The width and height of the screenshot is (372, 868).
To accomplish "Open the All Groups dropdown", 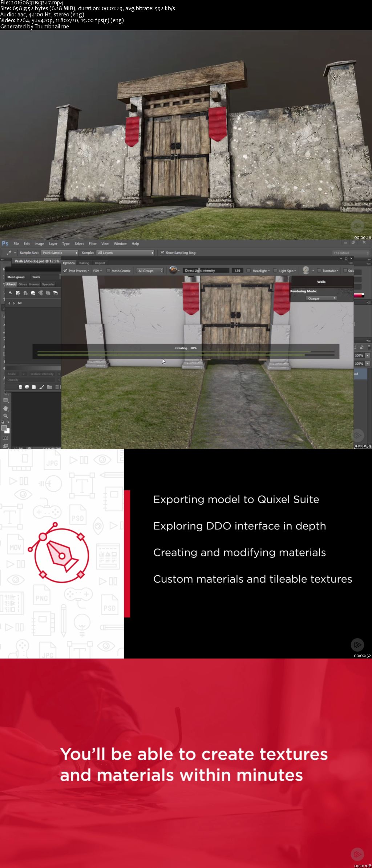I will point(150,271).
